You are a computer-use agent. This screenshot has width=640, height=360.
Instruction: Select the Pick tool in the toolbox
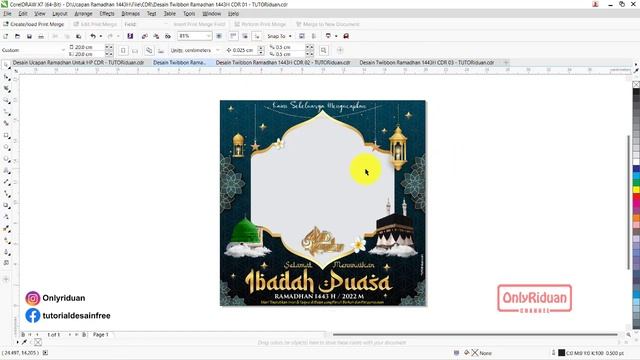6,65
